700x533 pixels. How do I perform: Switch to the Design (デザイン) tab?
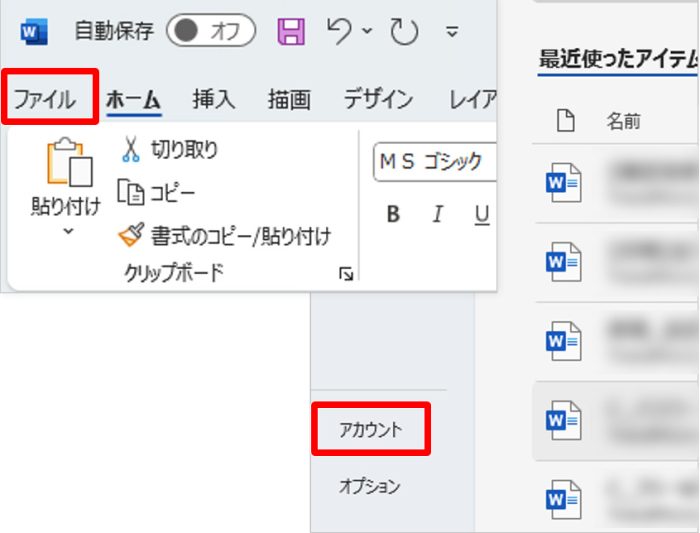click(x=378, y=99)
